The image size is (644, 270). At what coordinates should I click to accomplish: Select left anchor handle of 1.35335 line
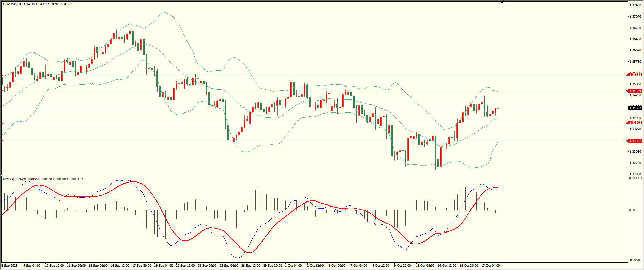(x=3, y=75)
